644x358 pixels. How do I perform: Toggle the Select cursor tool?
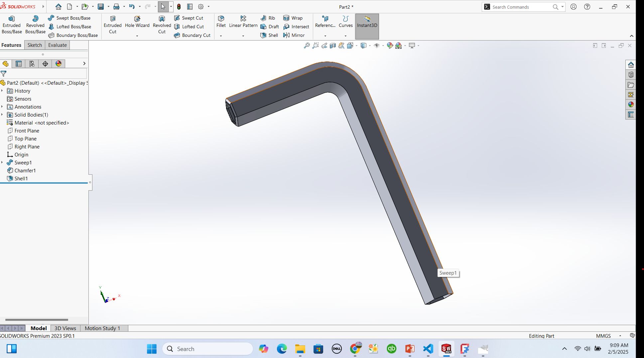tap(163, 7)
